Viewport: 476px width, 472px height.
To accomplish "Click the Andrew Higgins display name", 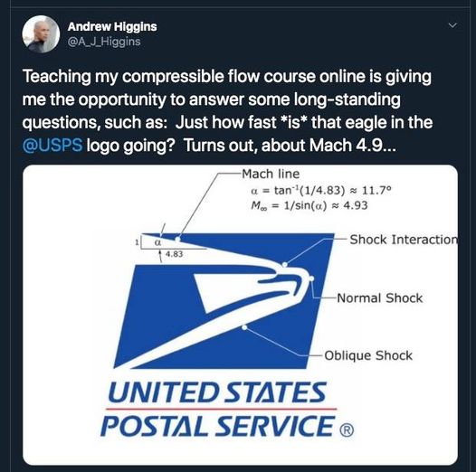I will [112, 27].
